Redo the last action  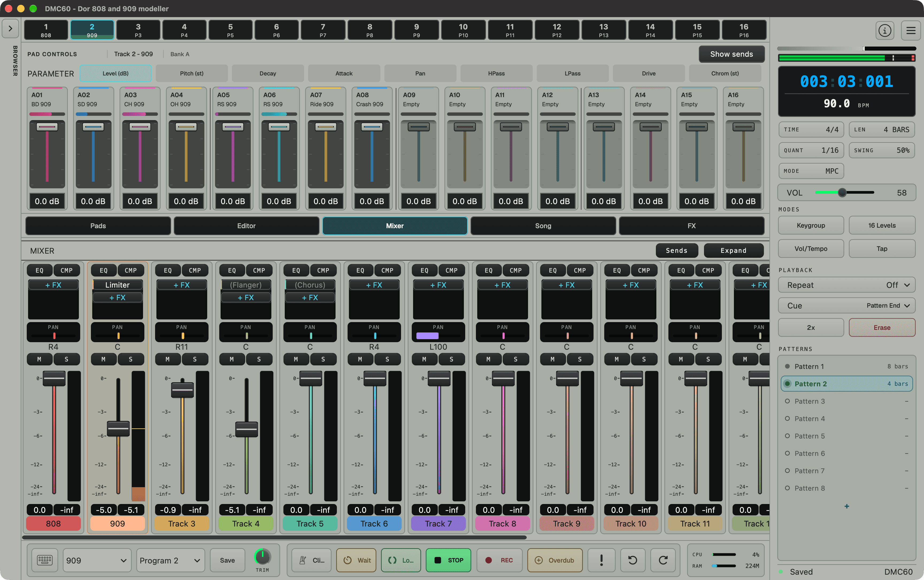click(x=663, y=560)
